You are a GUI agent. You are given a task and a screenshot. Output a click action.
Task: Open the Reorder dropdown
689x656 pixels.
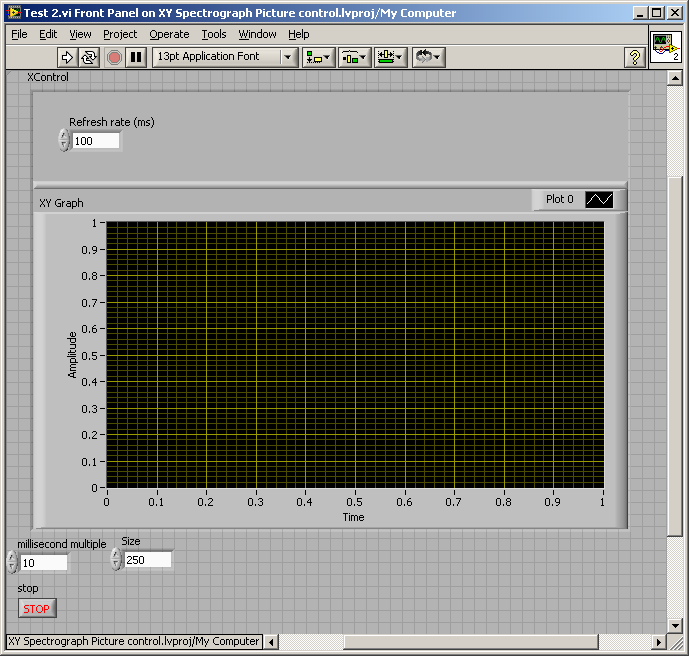[428, 57]
